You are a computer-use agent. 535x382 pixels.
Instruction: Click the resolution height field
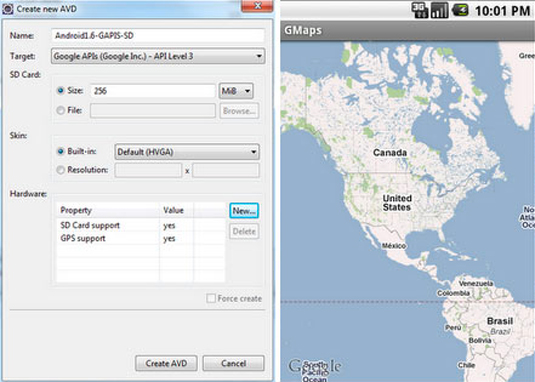point(226,170)
